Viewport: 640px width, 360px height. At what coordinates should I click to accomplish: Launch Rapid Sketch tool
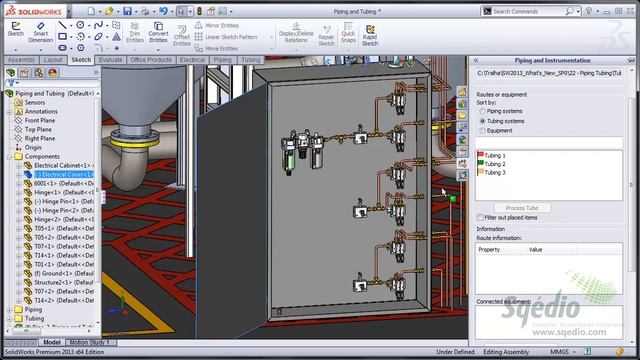370,35
